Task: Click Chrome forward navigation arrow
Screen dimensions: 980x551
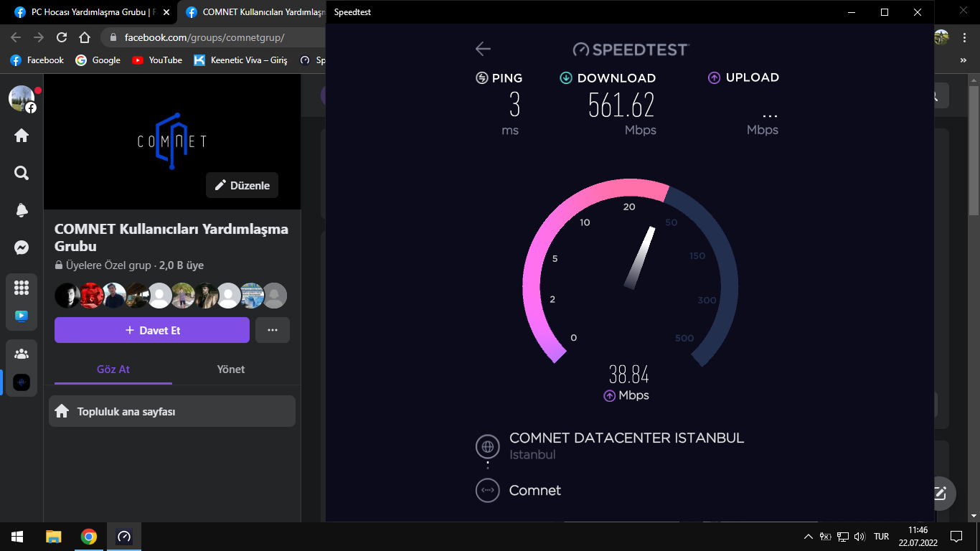Action: pos(39,37)
